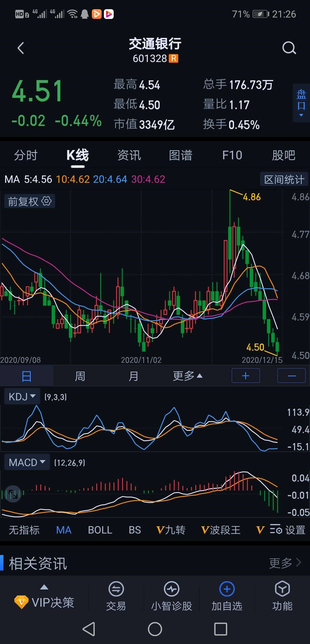Open the 资讯 tab
This screenshot has width=310, height=644.
[129, 155]
